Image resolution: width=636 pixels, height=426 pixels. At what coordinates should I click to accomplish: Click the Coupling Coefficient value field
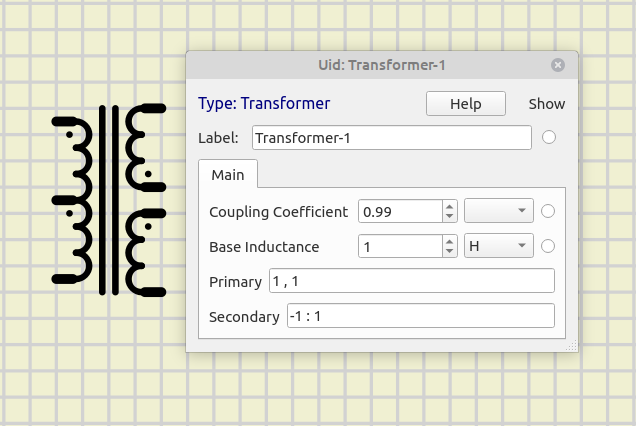click(399, 211)
